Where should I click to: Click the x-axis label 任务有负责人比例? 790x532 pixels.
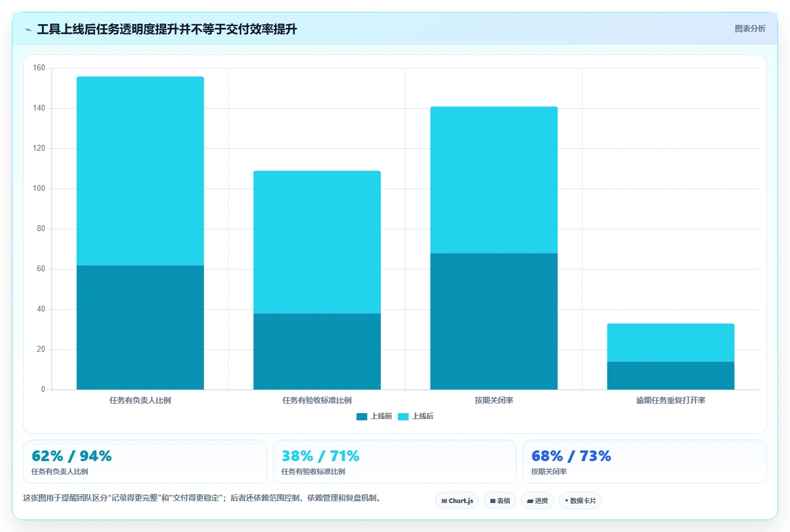coord(140,400)
